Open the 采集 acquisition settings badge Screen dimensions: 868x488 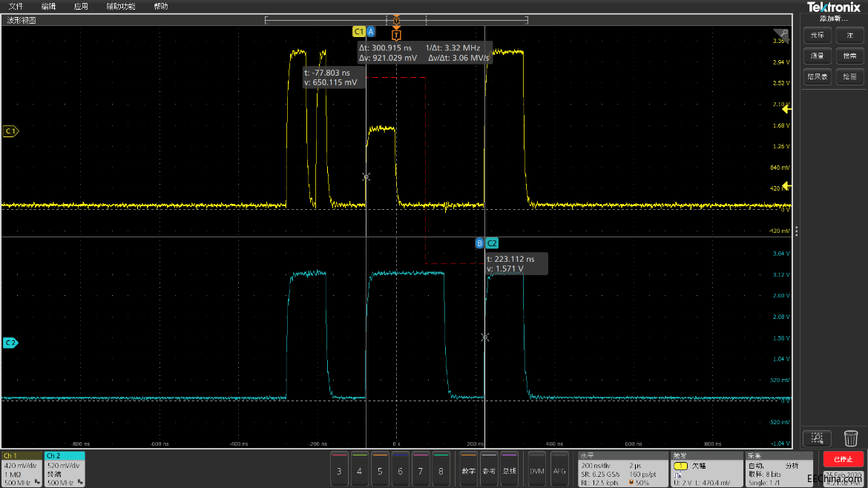(780, 469)
